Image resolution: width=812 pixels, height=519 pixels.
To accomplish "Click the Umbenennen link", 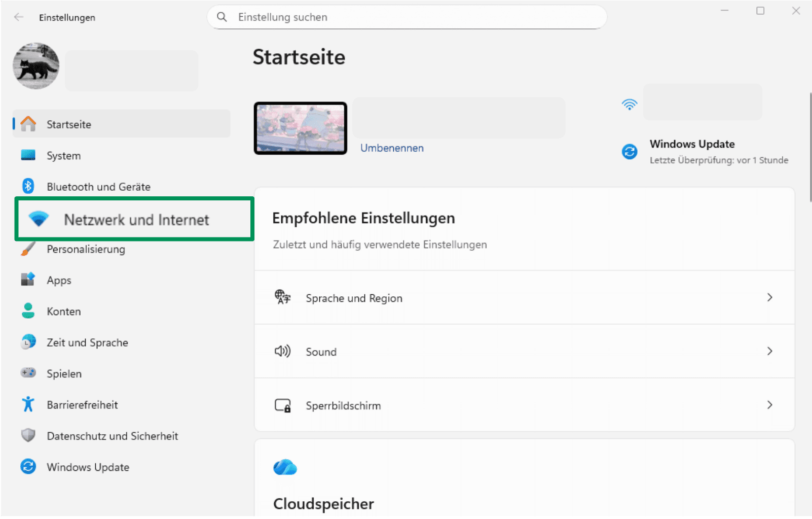I will 392,148.
